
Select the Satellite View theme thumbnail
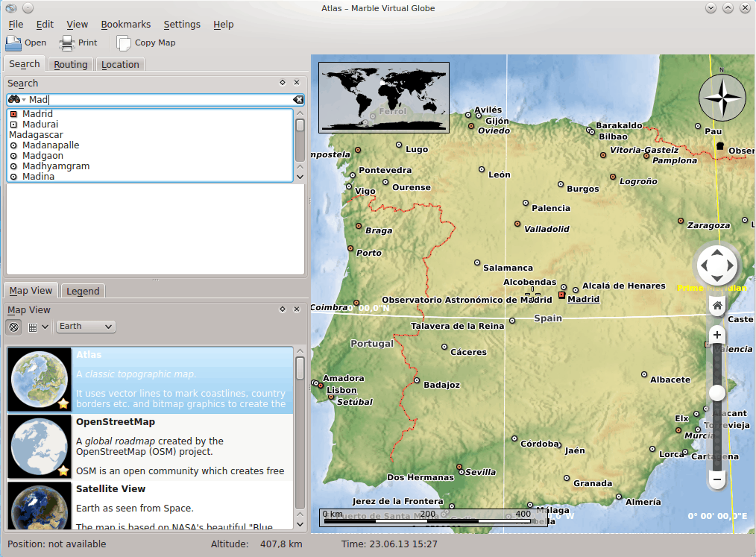40,506
